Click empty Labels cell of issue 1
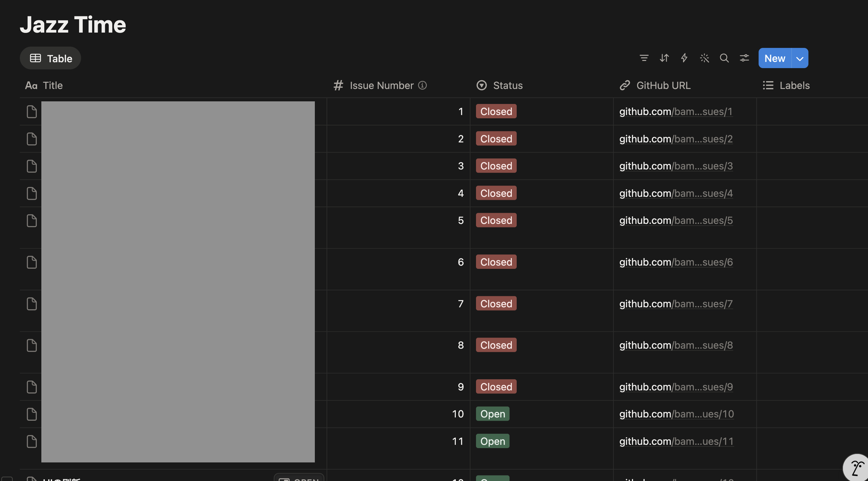 (x=812, y=112)
